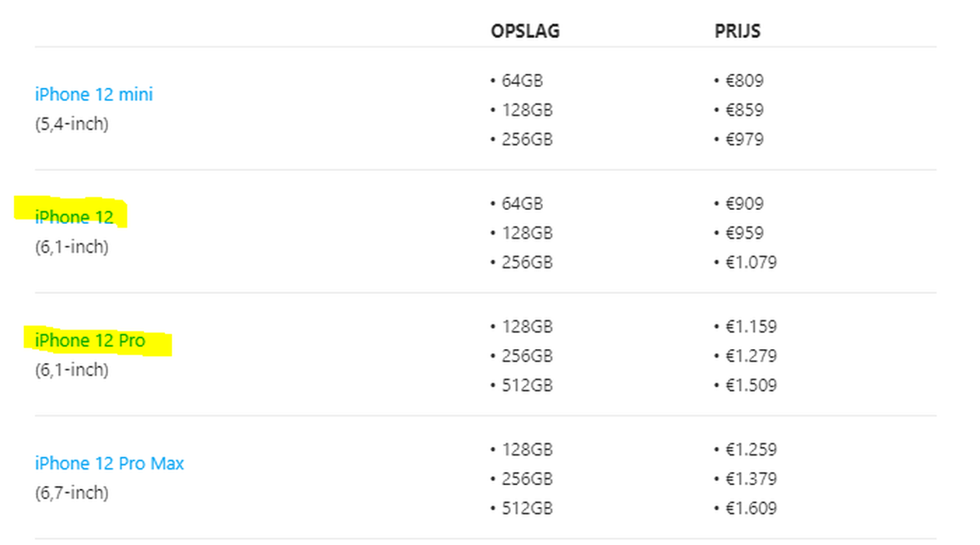Screen dimensions: 980x545
Task: Open the iPhone 12 mini link
Action: (x=93, y=94)
